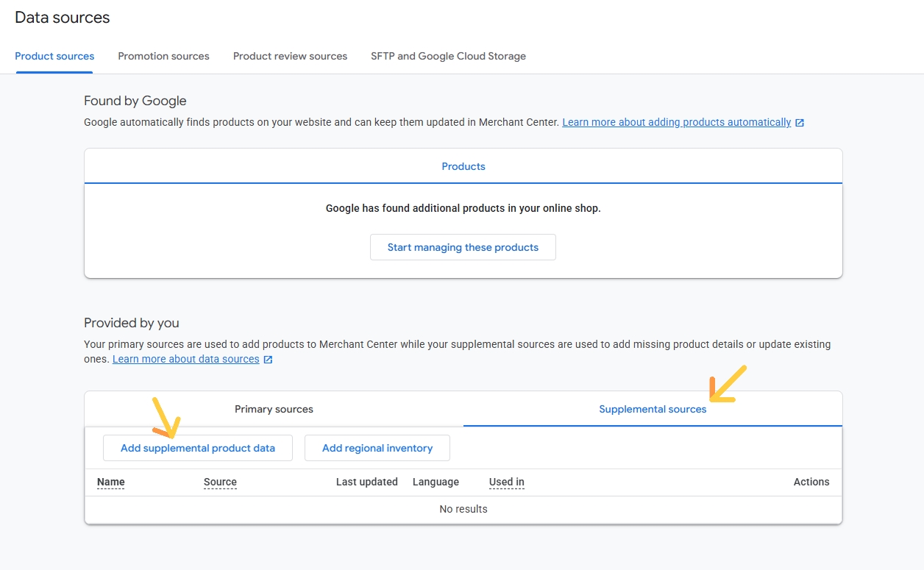Screen dimensions: 924x570
Task: Click the external link icon beside "data sources"
Action: [269, 359]
